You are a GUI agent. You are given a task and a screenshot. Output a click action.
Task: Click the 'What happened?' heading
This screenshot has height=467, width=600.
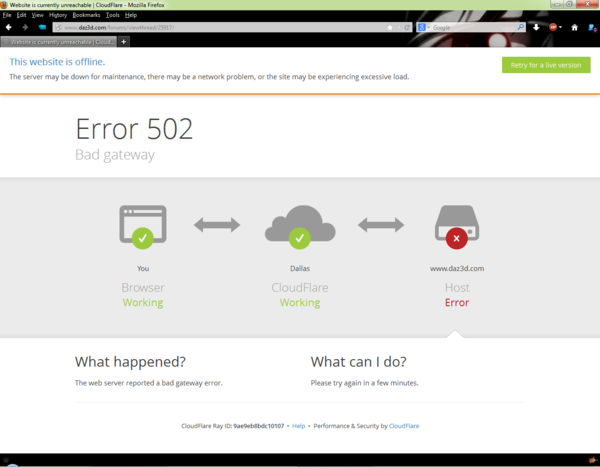coord(130,362)
